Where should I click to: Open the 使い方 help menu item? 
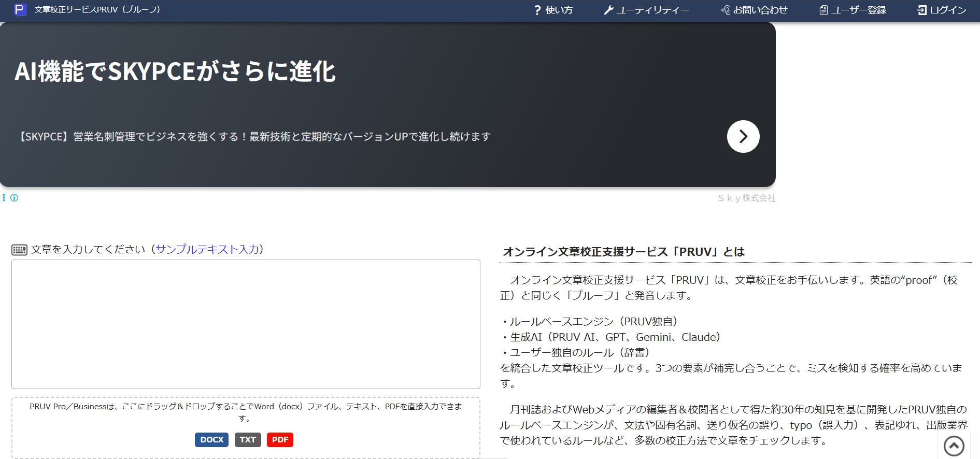(553, 10)
